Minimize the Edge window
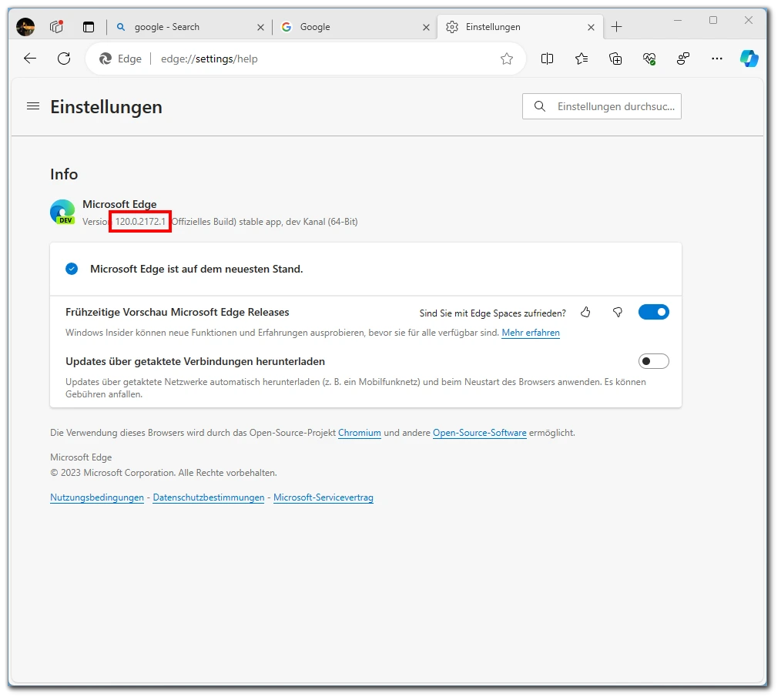 (677, 20)
